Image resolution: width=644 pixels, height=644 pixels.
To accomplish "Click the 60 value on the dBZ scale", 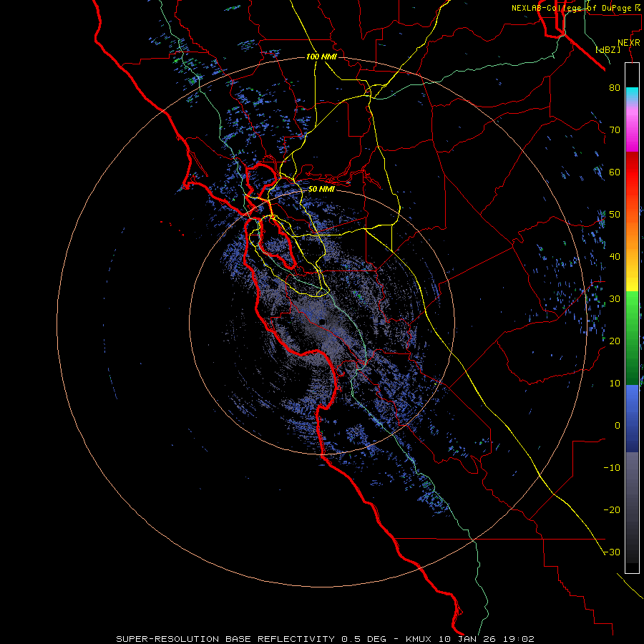I will (x=615, y=172).
